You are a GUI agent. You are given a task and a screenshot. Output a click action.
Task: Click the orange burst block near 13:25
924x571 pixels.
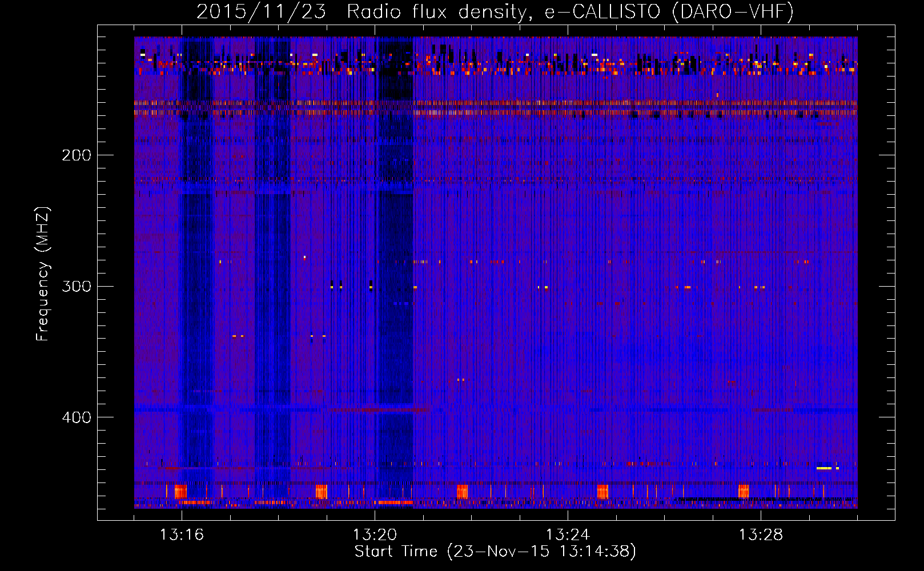click(x=602, y=491)
